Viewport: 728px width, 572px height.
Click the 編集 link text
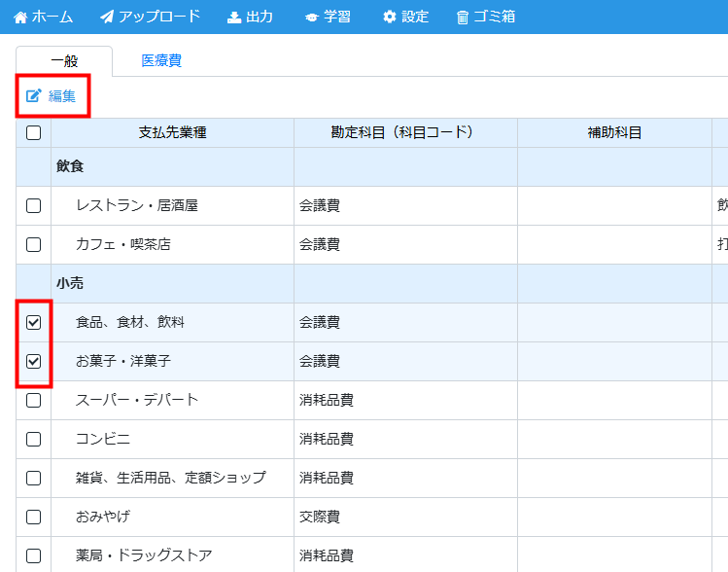[x=62, y=96]
